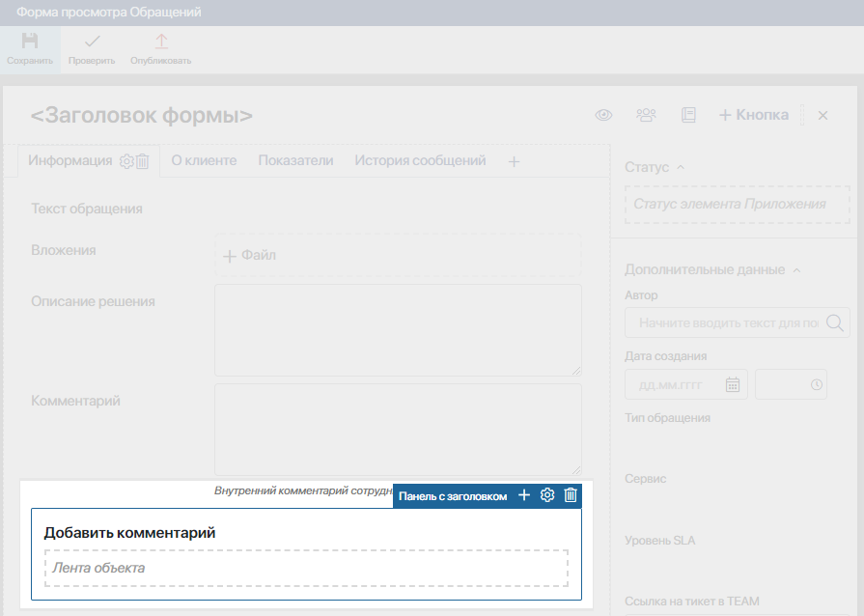The image size is (864, 616).
Task: Switch to the О клиенте tab
Action: [204, 160]
